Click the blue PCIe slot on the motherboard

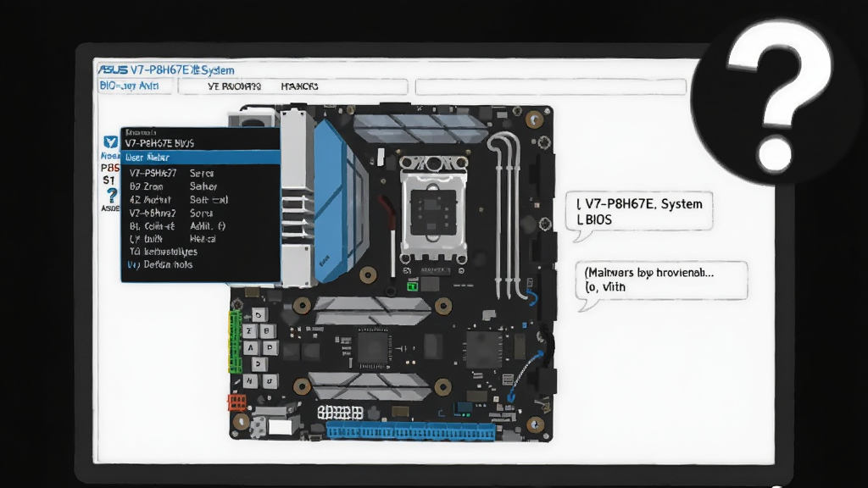[411, 431]
